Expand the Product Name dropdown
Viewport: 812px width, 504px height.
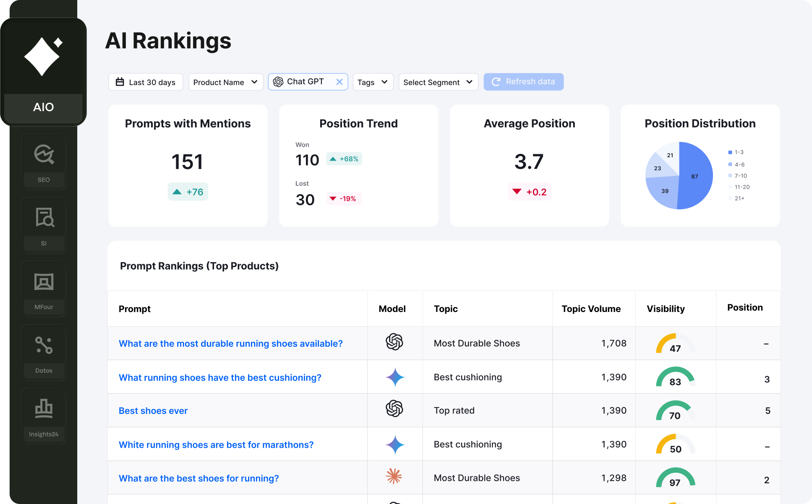point(225,82)
